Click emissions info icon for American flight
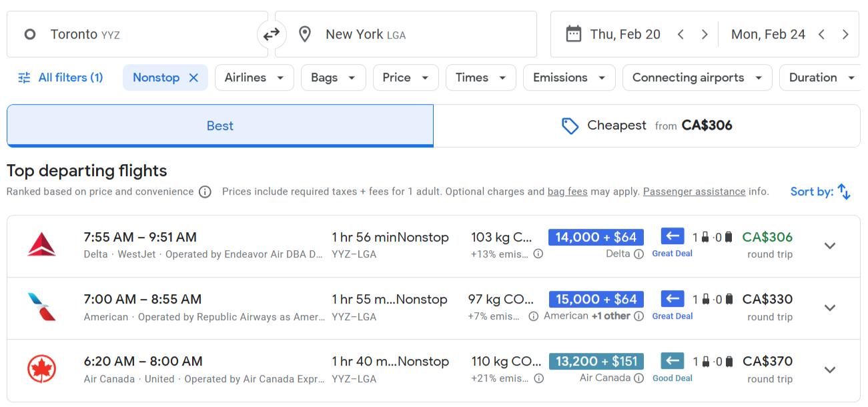This screenshot has width=868, height=407. click(533, 316)
